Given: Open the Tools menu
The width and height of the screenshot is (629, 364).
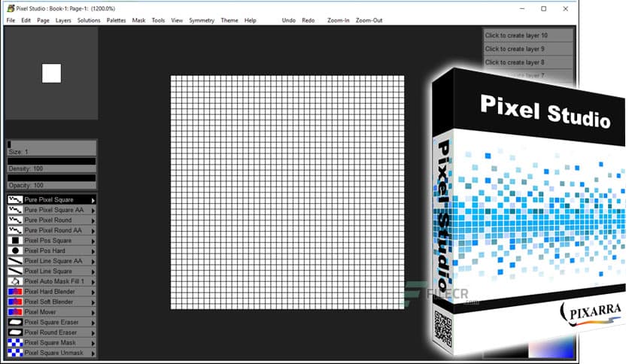Looking at the screenshot, I should pos(158,20).
